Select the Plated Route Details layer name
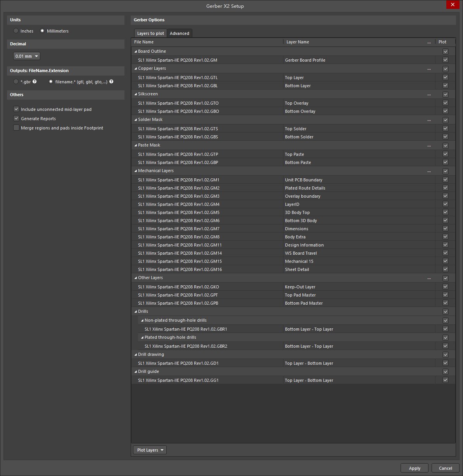The height and width of the screenshot is (476, 463). pyautogui.click(x=305, y=188)
